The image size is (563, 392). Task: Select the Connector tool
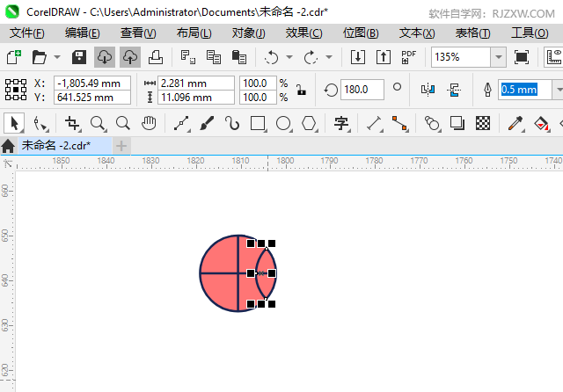tap(399, 123)
